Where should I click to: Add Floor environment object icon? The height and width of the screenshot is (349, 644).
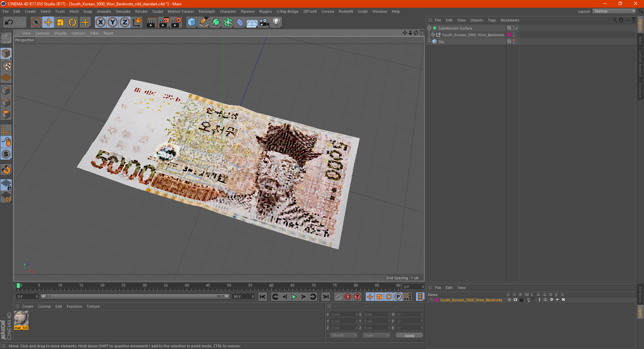[252, 22]
